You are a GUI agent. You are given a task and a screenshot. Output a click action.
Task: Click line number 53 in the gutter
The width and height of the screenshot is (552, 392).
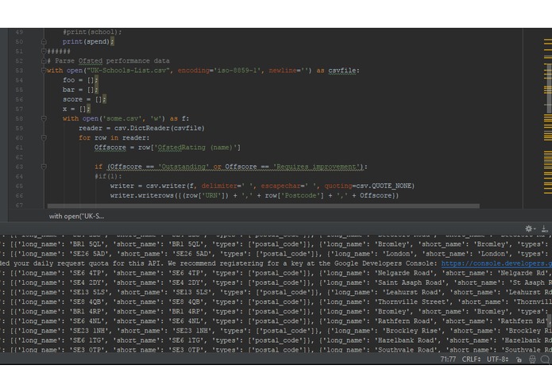pos(19,71)
